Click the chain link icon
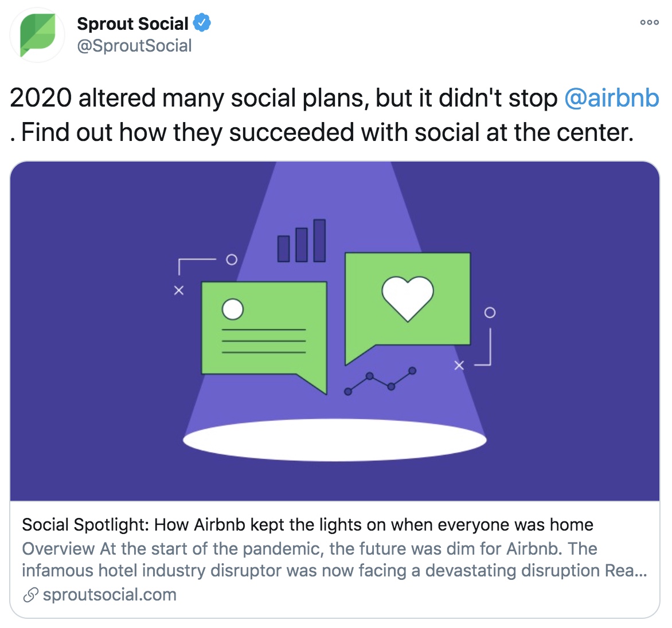 (x=31, y=595)
